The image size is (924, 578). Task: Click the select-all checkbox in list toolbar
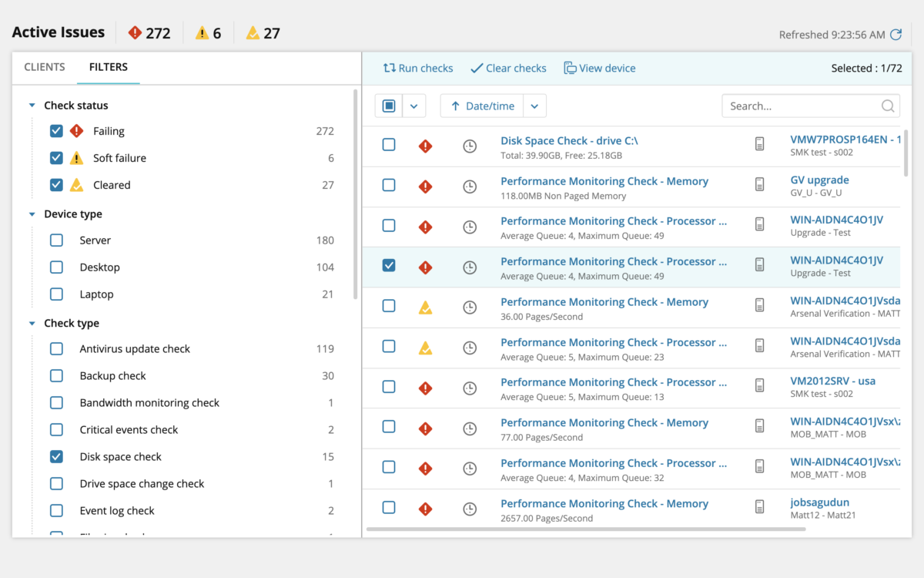click(x=389, y=106)
